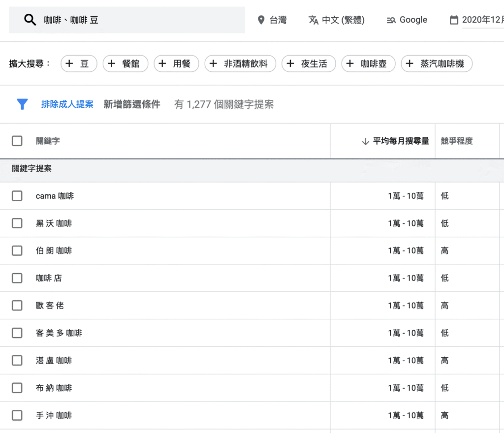Click the keyword text 伯 朗 咖啡
Viewport: 504px width, 433px height.
54,250
